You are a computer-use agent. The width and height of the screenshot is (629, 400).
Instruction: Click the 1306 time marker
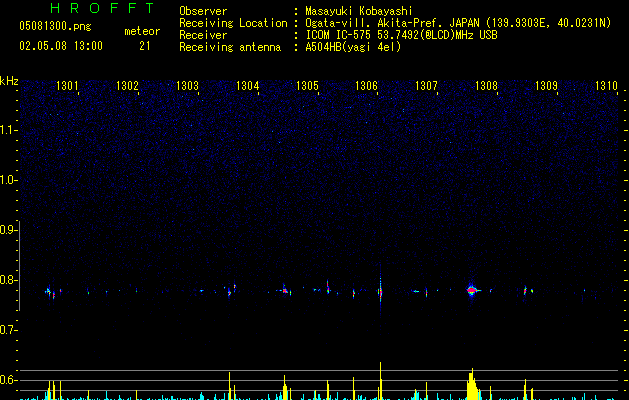[x=366, y=86]
